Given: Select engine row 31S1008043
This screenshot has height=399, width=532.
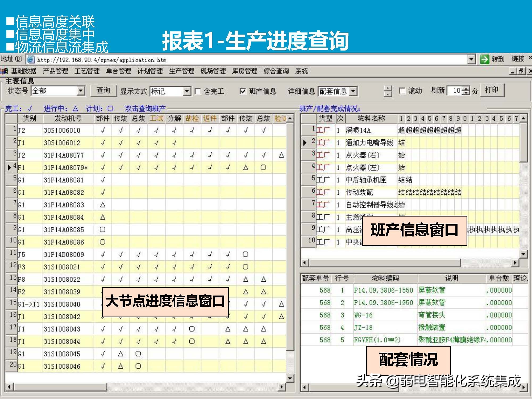Looking at the screenshot, I should (146, 329).
